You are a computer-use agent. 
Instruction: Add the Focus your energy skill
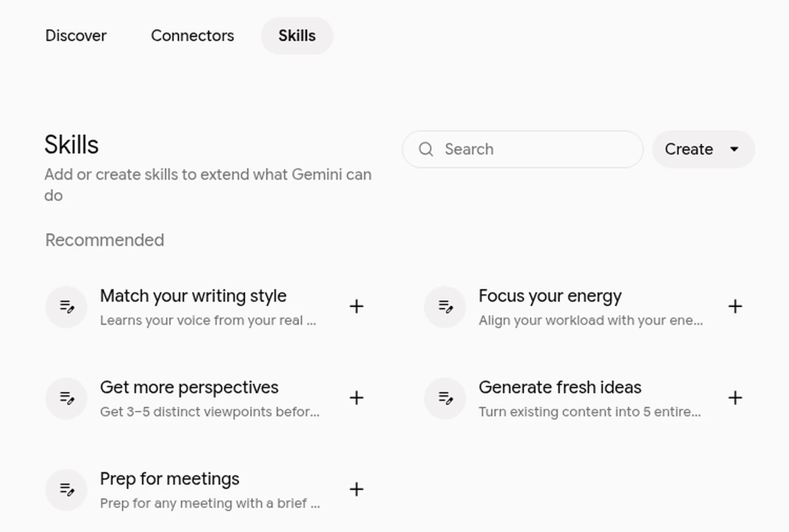[735, 306]
